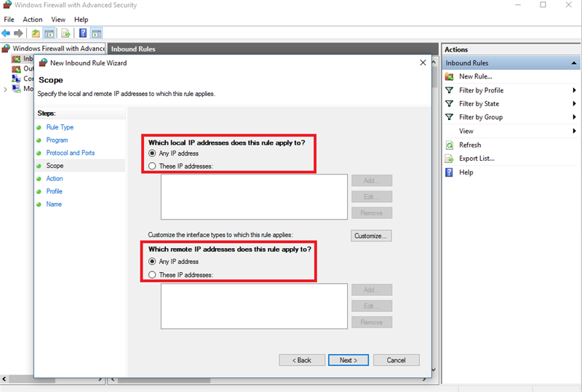Click the up-one-level folder toolbar icon

click(36, 33)
